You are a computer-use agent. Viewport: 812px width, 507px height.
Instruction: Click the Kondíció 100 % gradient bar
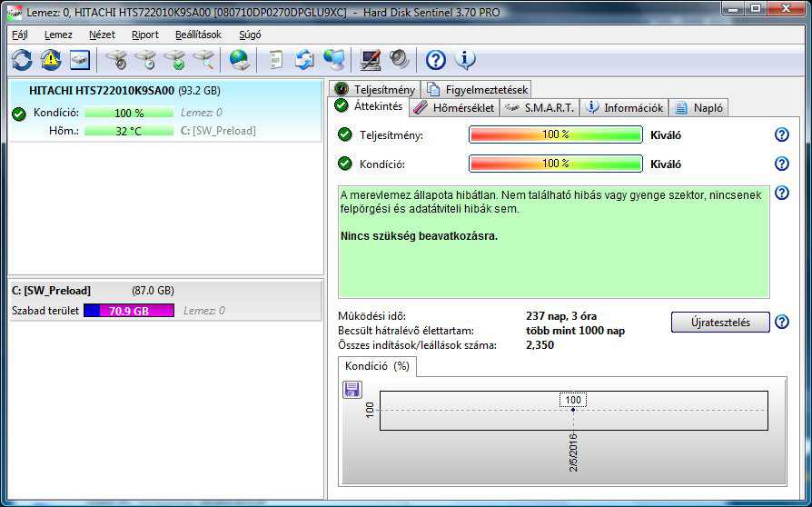click(x=556, y=164)
